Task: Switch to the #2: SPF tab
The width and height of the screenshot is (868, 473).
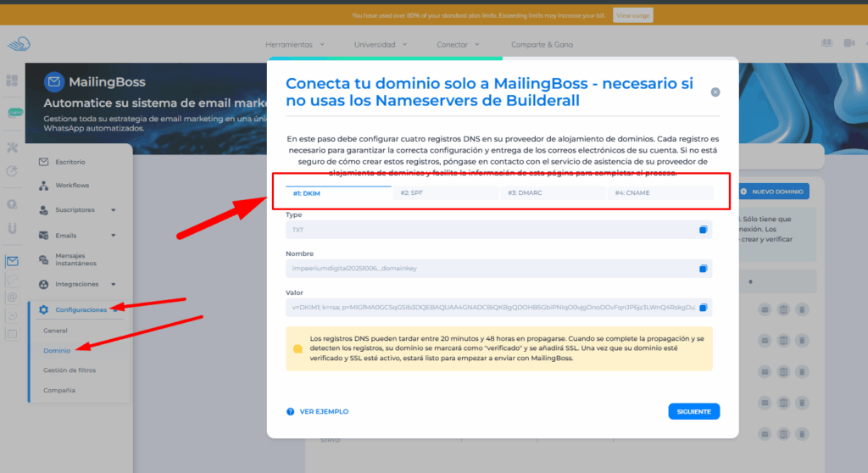Action: 411,193
